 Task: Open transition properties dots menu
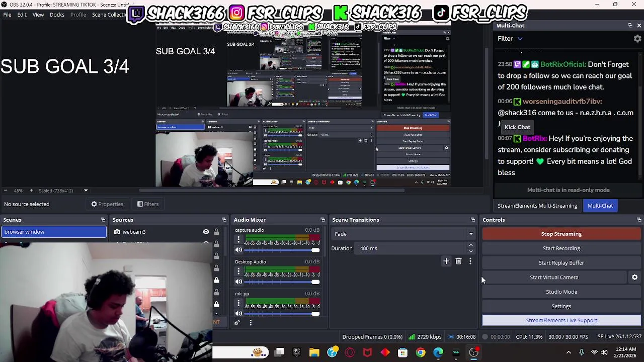(x=470, y=261)
